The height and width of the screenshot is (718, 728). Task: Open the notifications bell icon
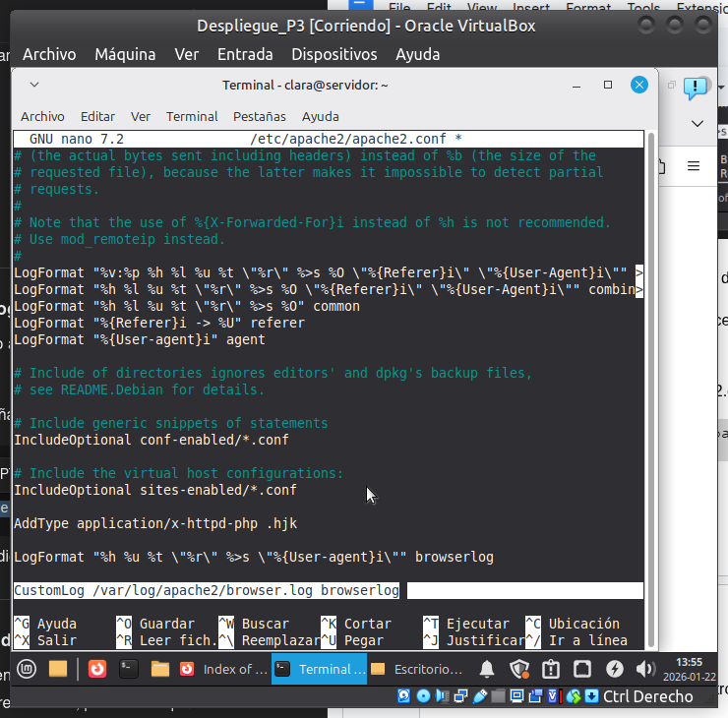click(x=487, y=670)
